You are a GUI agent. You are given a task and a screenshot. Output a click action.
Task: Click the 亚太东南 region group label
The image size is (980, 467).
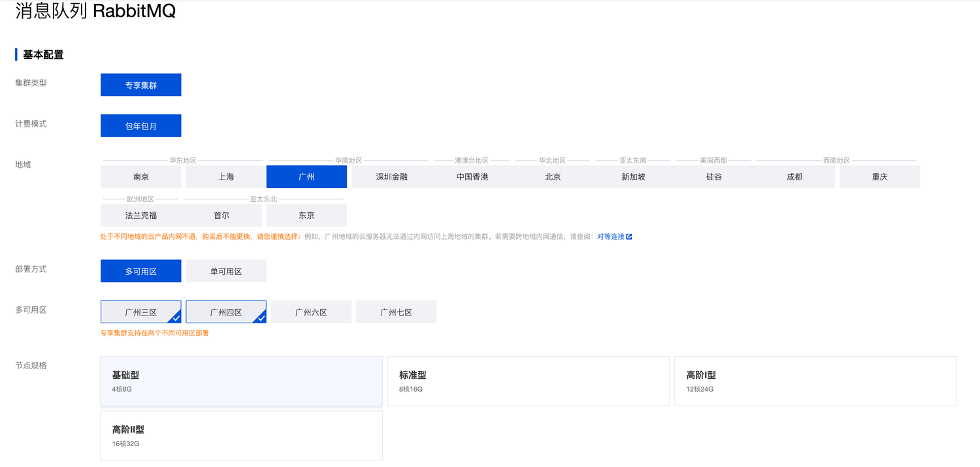(x=633, y=160)
